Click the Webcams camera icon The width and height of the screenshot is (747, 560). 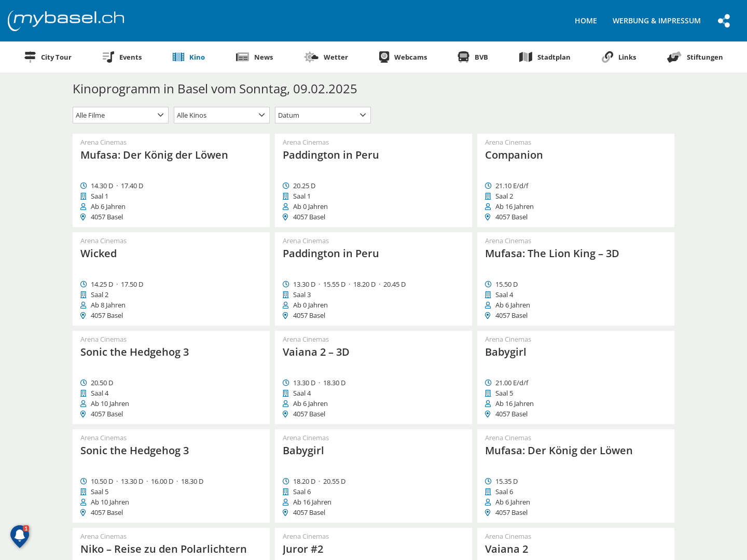[384, 57]
